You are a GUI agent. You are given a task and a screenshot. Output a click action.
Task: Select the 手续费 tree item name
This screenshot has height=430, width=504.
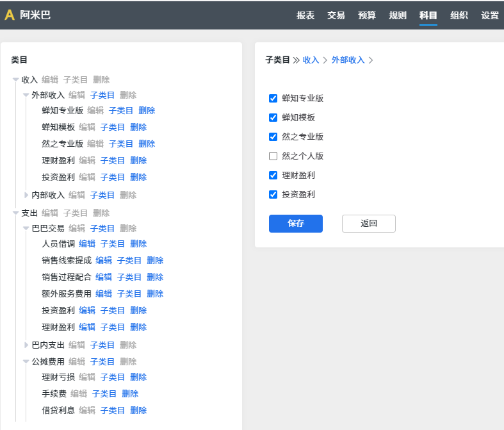pos(54,394)
